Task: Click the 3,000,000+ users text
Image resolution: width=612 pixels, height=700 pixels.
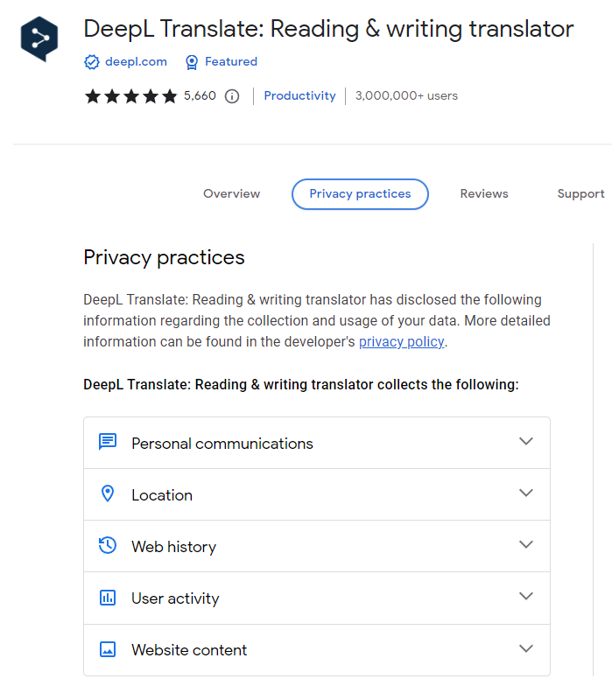Action: (x=406, y=95)
